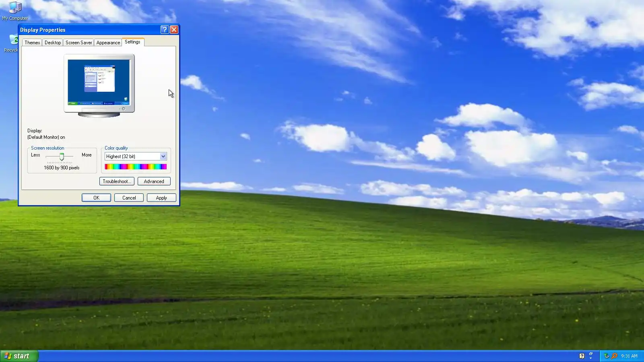Click the Troubleshoot button

(117, 181)
